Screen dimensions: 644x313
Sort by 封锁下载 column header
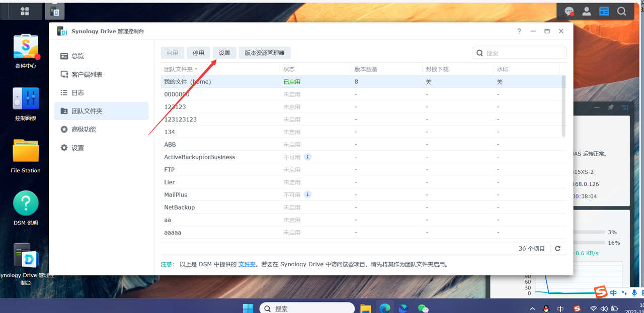pyautogui.click(x=458, y=69)
